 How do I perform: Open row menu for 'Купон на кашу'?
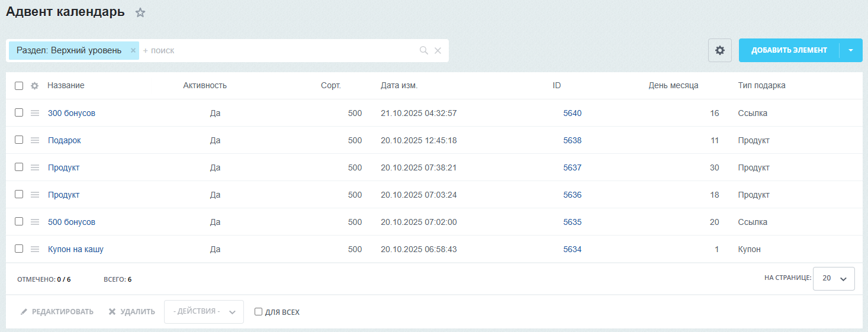(x=35, y=249)
